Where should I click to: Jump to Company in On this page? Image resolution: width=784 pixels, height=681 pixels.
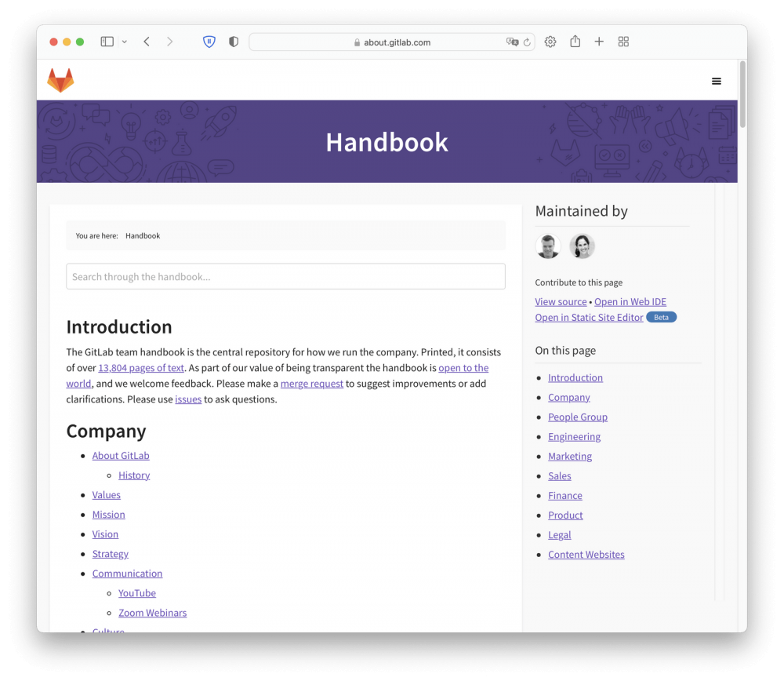[569, 397]
